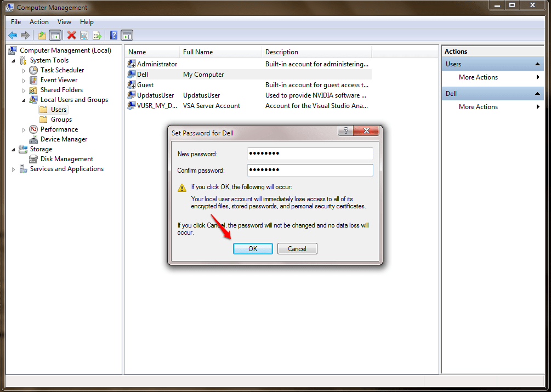Click the Device Manager icon in tree
The height and width of the screenshot is (392, 551).
(x=33, y=139)
